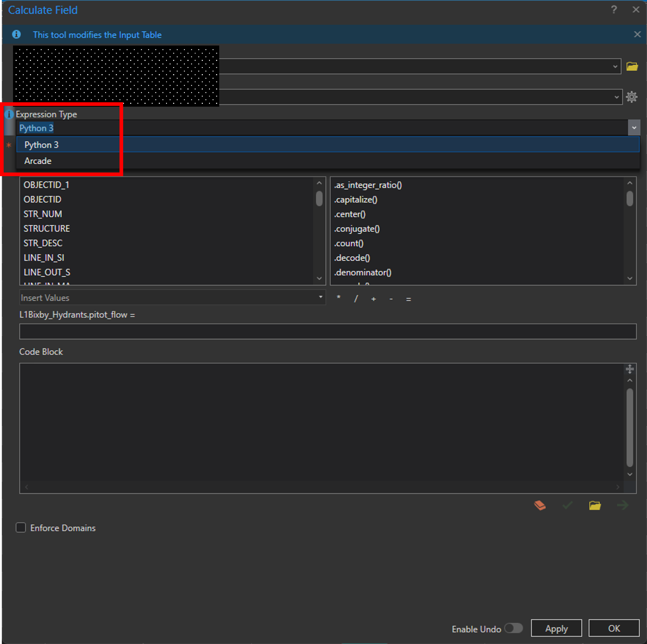Dismiss the blue info banner
Viewport: 647px width, 644px height.
point(637,34)
